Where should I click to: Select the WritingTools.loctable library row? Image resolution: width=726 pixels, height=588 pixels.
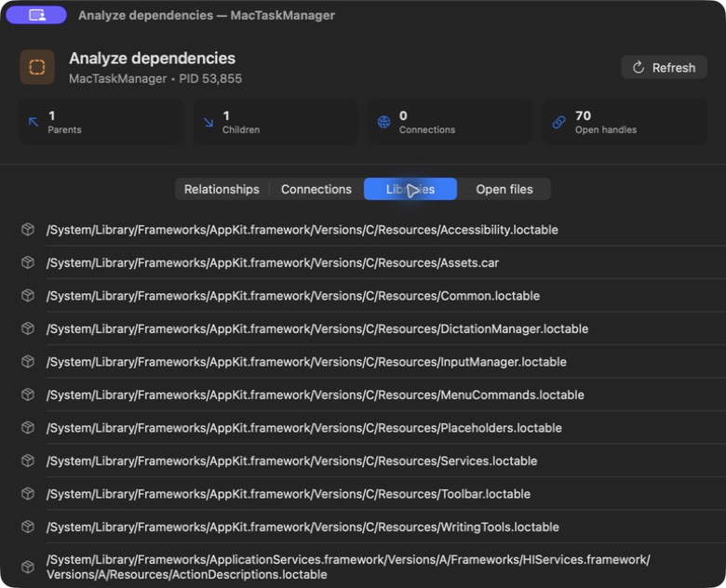(372, 527)
